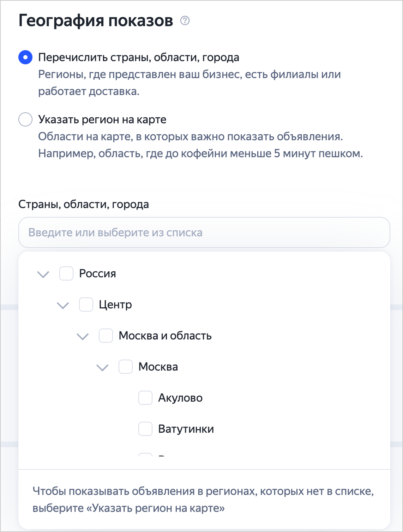Viewport: 403px width, 532px height.
Task: Check the Ватутинки checkbox
Action: click(145, 429)
